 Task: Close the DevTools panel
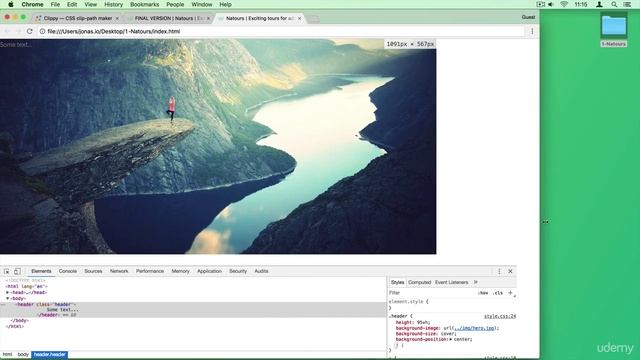point(510,271)
